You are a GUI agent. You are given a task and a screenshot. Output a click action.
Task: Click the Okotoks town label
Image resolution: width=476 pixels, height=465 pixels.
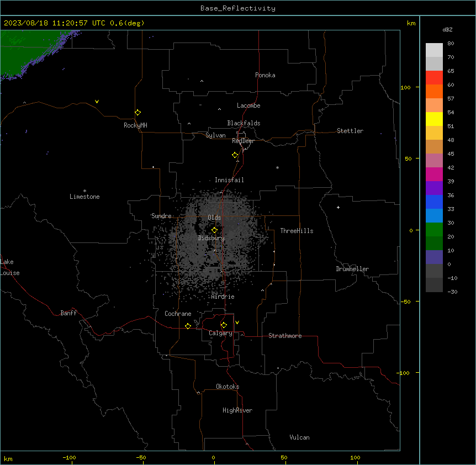coord(228,387)
